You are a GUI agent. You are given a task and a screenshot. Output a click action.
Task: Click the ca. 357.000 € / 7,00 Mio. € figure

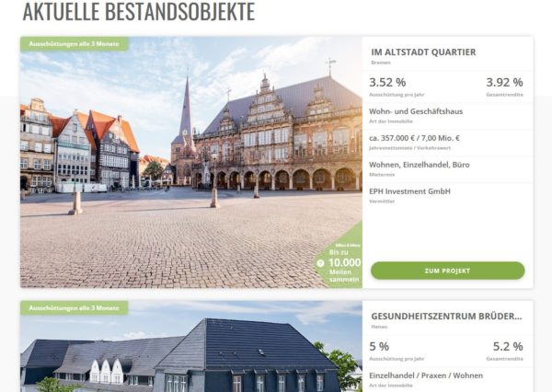414,138
